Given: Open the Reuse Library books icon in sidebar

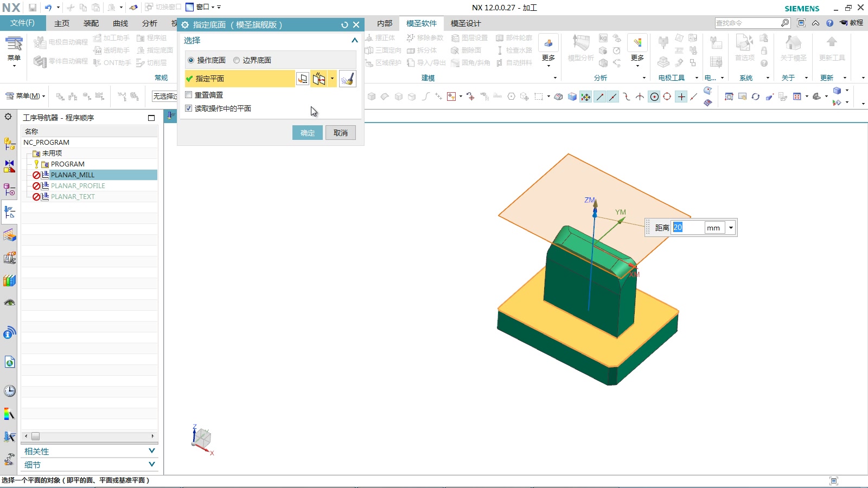Looking at the screenshot, I should 10,280.
